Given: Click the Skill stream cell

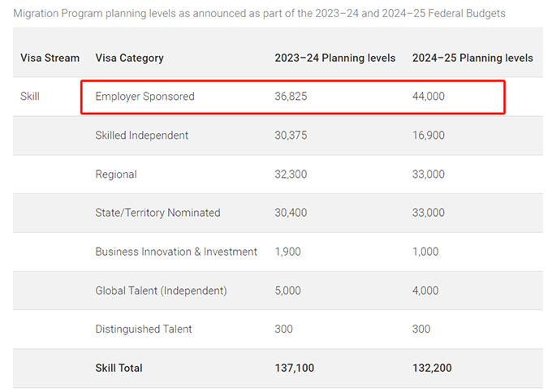Looking at the screenshot, I should tap(30, 97).
